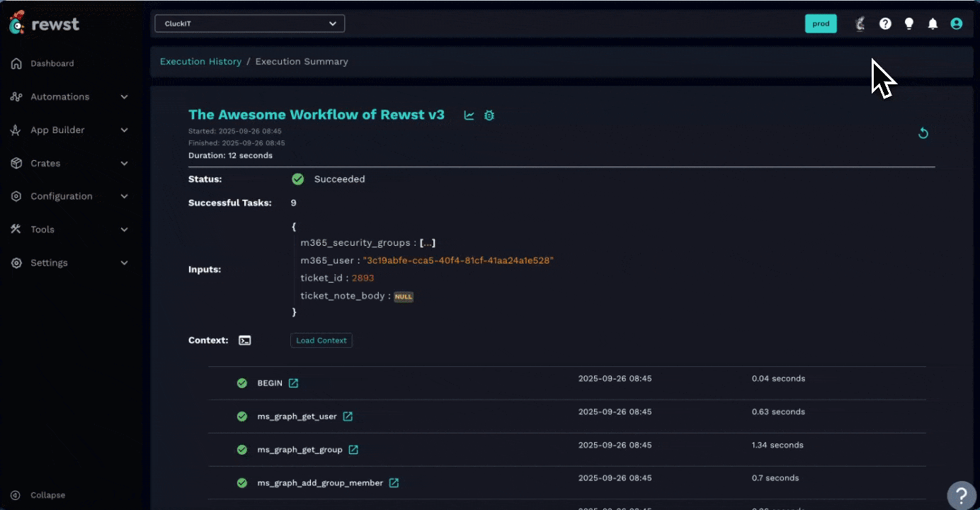Image resolution: width=980 pixels, height=510 pixels.
Task: Open help using the question mark icon
Action: 885,23
